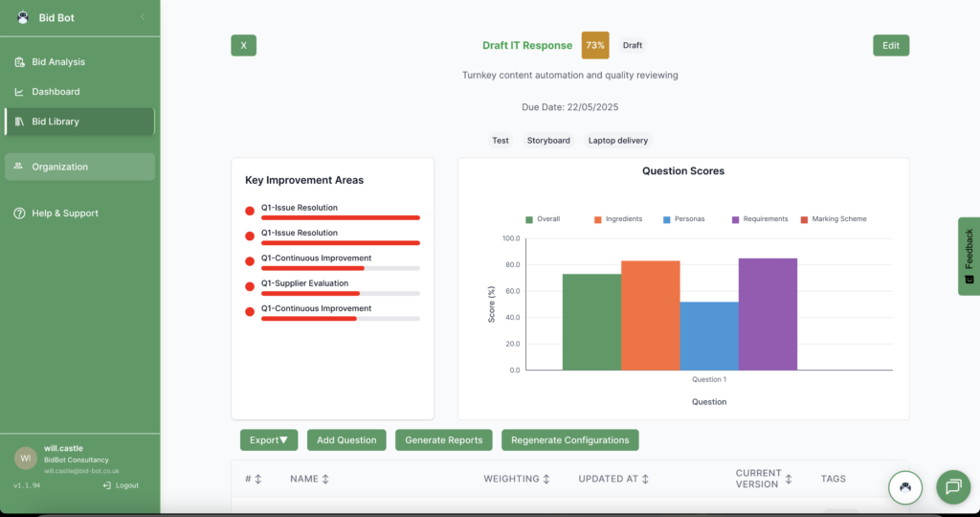The height and width of the screenshot is (517, 980).
Task: Click the Edit button
Action: [x=890, y=45]
